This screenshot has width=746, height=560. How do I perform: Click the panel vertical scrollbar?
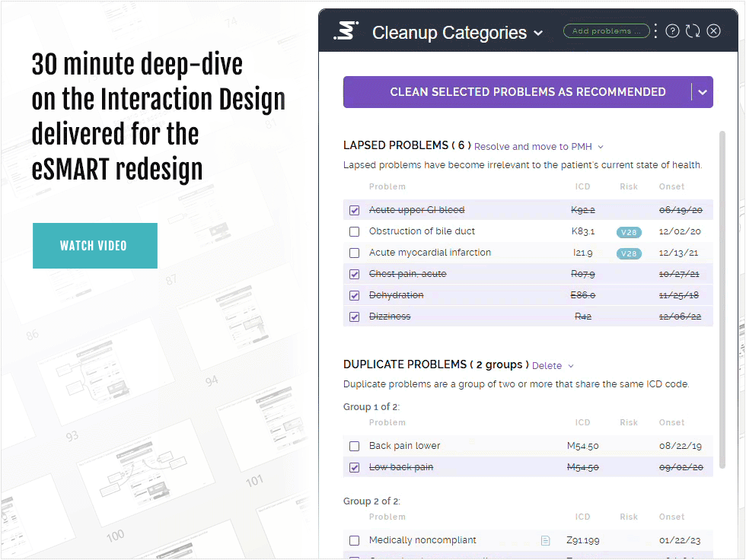pyautogui.click(x=722, y=300)
